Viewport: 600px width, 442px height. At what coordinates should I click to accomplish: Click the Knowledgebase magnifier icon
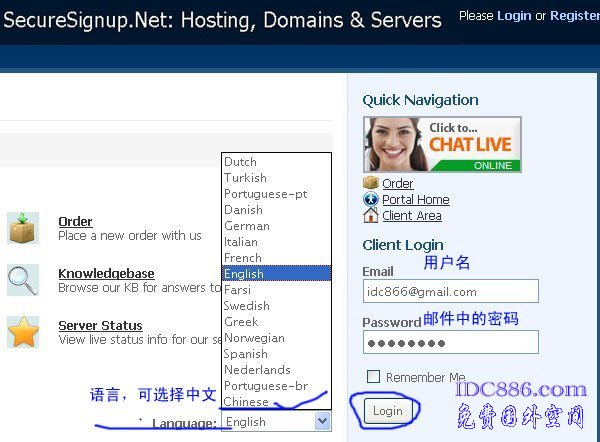(22, 280)
